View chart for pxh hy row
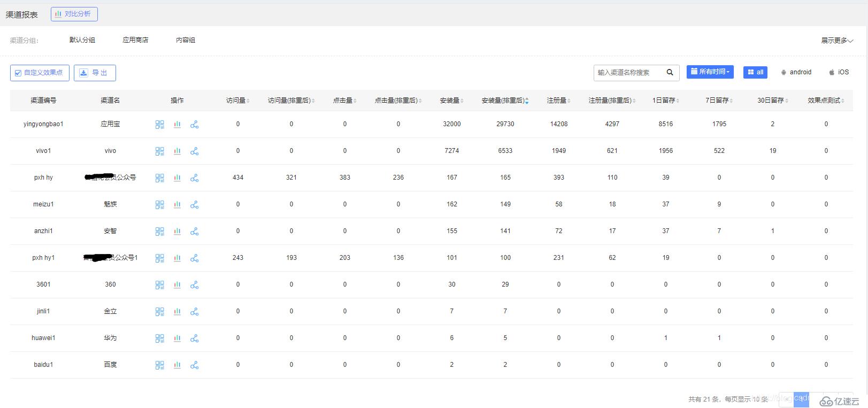 coord(177,178)
